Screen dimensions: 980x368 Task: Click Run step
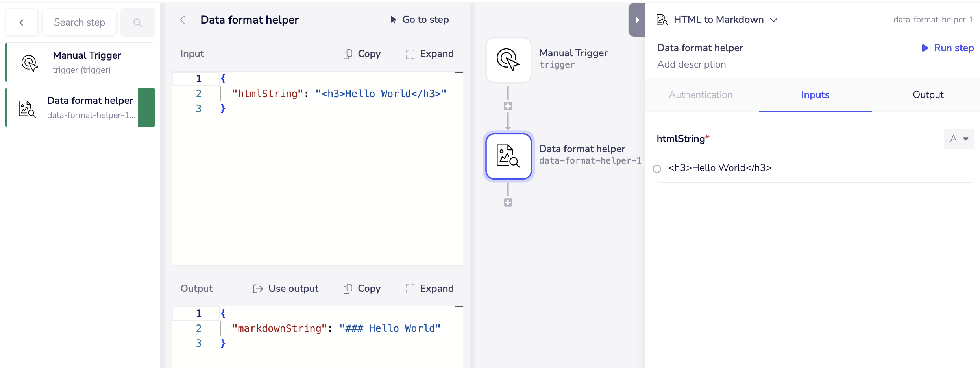(x=948, y=48)
